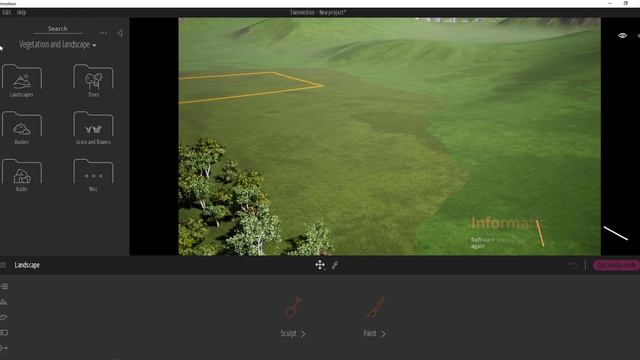Image resolution: width=640 pixels, height=360 pixels.
Task: Expand the Paint chevron arrow
Action: pos(383,334)
